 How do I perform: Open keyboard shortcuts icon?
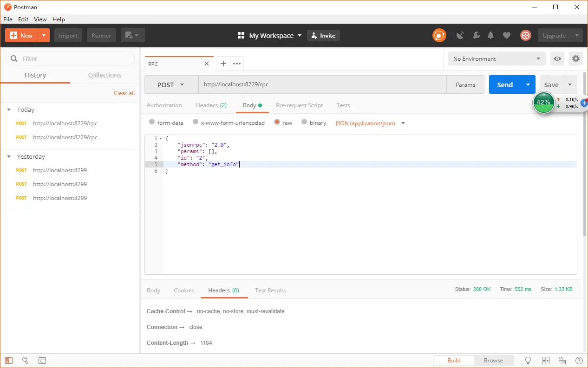pyautogui.click(x=562, y=361)
